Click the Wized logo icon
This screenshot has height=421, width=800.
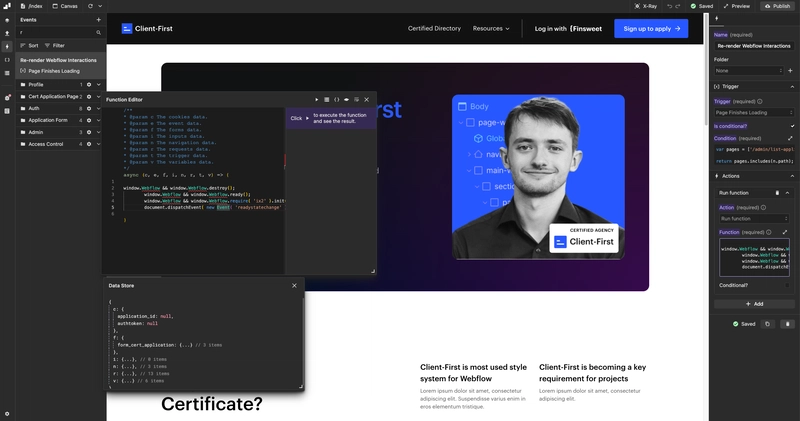point(7,6)
